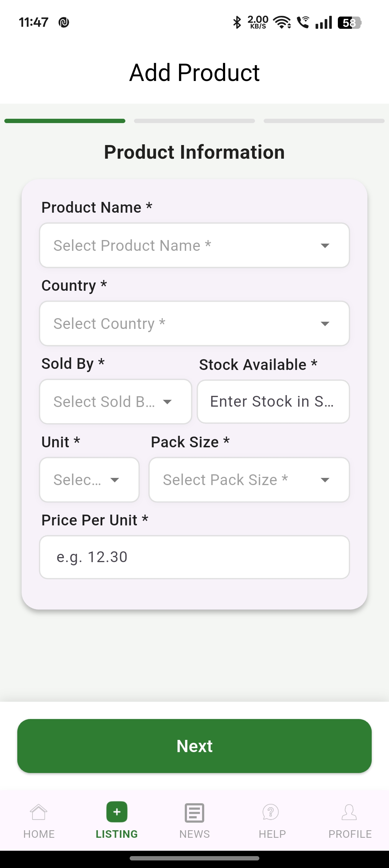Tap the Wi-Fi status icon
389x868 pixels.
(x=282, y=22)
